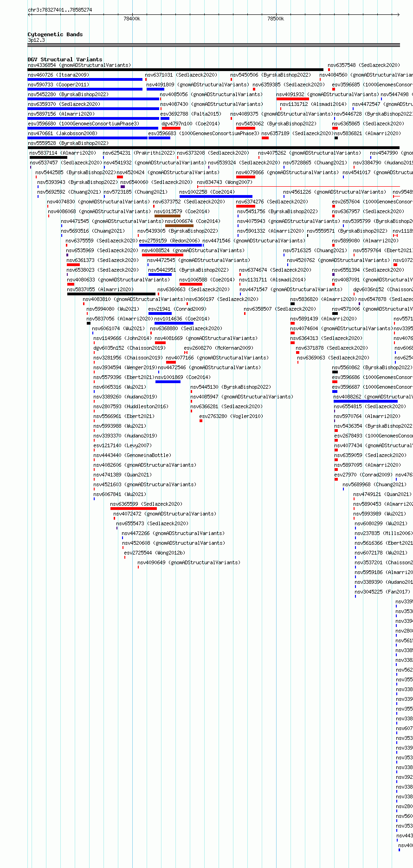The height and width of the screenshot is (868, 413).
Task: Open nsv237835 (Mills2006) variant
Action: pyautogui.click(x=383, y=533)
